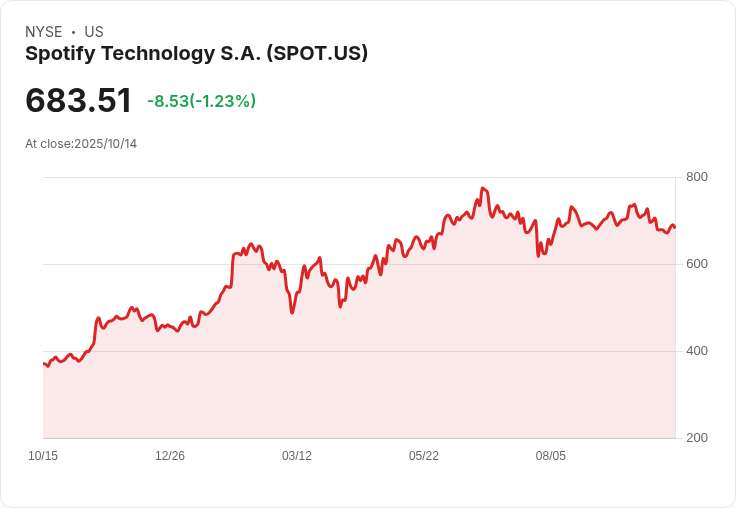Click the 10/15 date axis label
Image resolution: width=736 pixels, height=508 pixels.
(x=43, y=456)
